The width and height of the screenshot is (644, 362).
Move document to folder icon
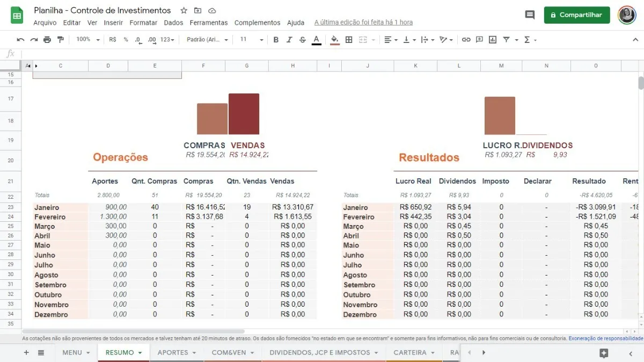point(198,10)
